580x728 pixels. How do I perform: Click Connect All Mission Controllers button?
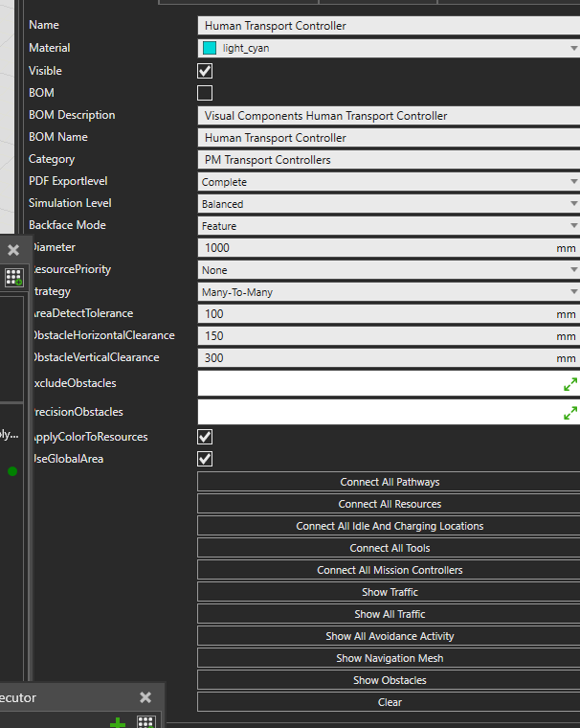click(389, 570)
